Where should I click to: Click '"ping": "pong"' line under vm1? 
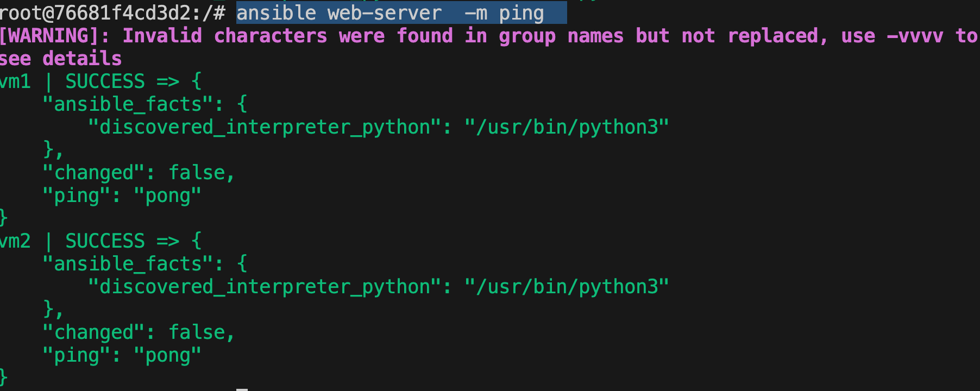coord(122,195)
